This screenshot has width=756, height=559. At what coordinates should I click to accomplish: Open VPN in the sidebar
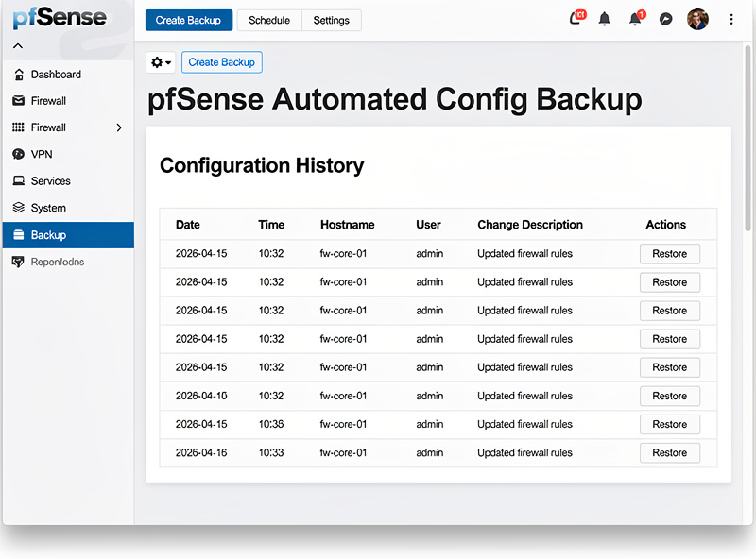click(68, 154)
